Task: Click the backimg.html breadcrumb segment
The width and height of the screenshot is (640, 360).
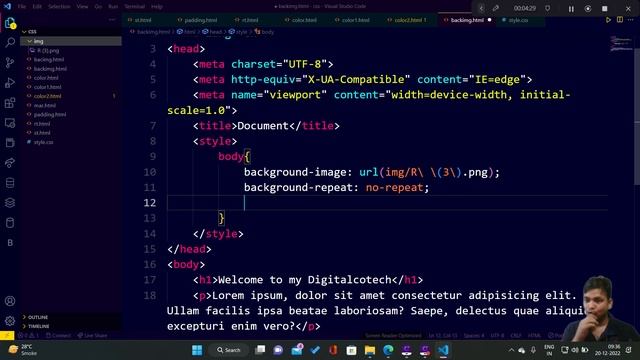Action: 150,32
